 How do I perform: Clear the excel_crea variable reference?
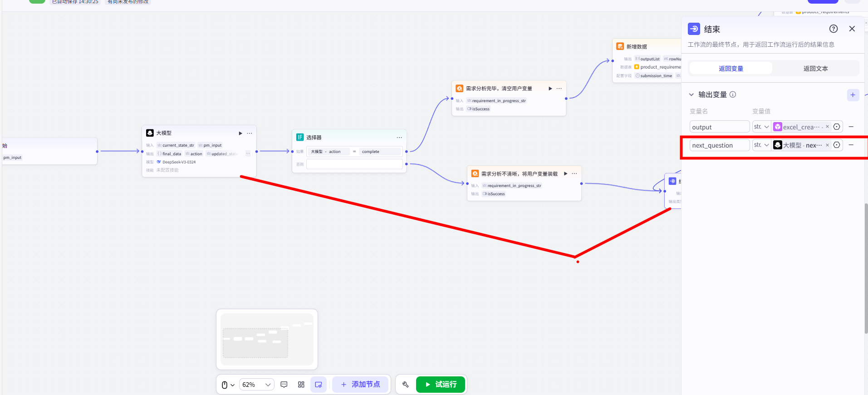click(x=827, y=127)
